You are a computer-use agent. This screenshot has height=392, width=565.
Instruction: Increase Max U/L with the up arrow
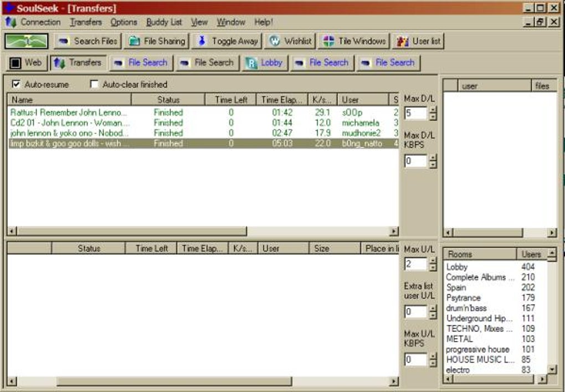click(x=433, y=260)
